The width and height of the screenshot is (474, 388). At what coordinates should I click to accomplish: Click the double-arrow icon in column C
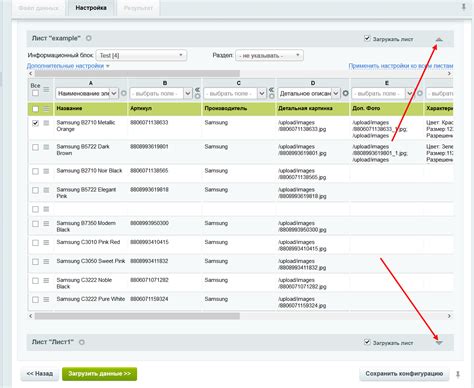[272, 89]
